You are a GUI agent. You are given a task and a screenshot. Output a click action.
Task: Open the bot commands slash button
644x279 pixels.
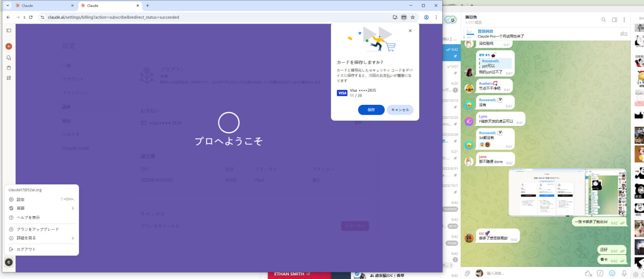click(x=600, y=273)
